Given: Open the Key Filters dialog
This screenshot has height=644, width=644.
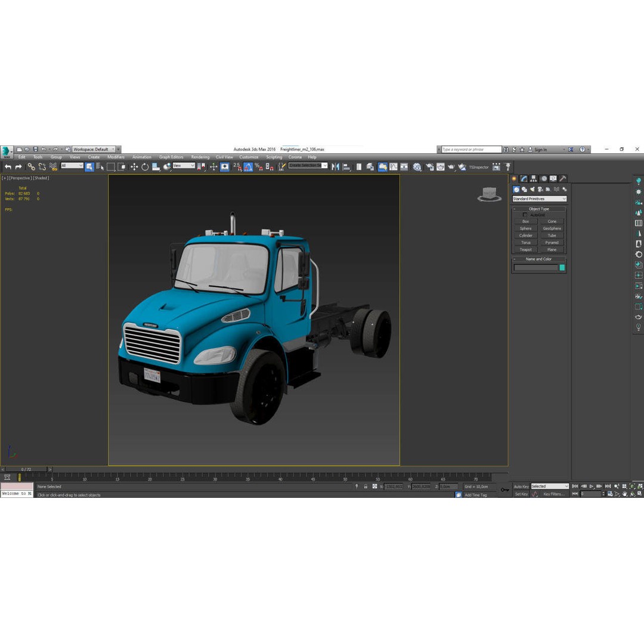Looking at the screenshot, I should (x=554, y=494).
